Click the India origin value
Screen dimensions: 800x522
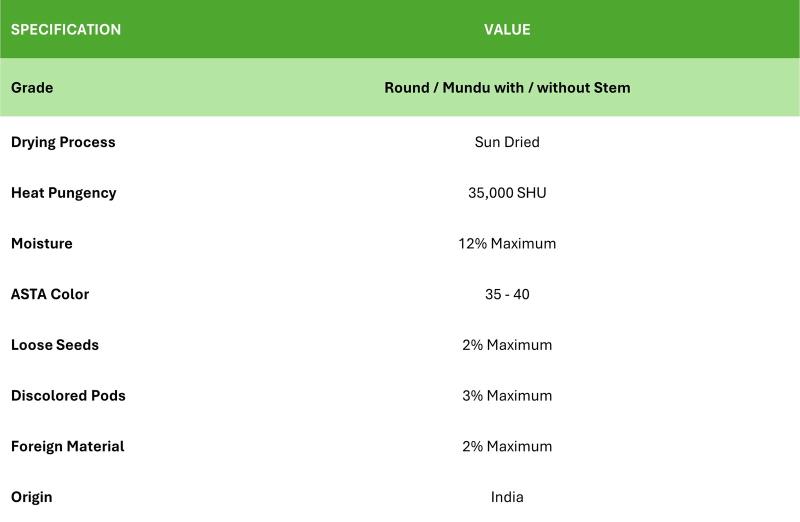point(507,497)
